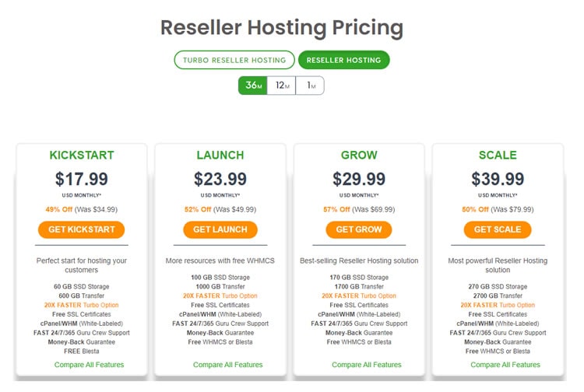Open Compare All Features under Grow
The height and width of the screenshot is (392, 584).
(367, 365)
